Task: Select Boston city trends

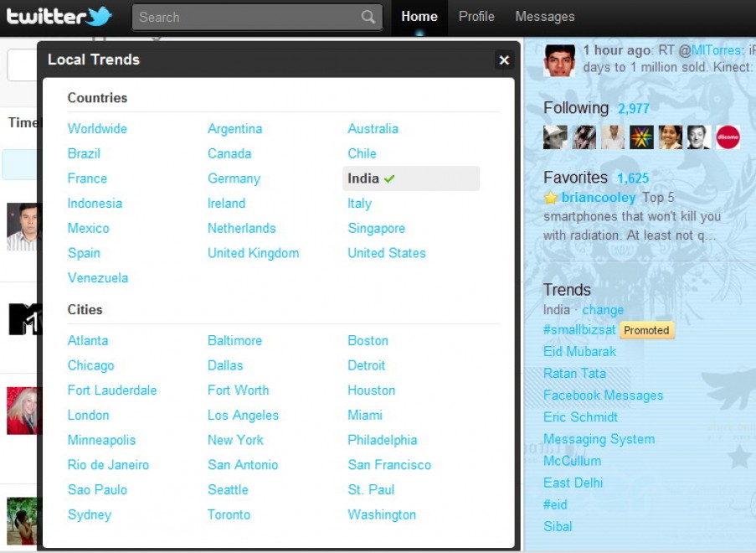Action: pyautogui.click(x=368, y=341)
